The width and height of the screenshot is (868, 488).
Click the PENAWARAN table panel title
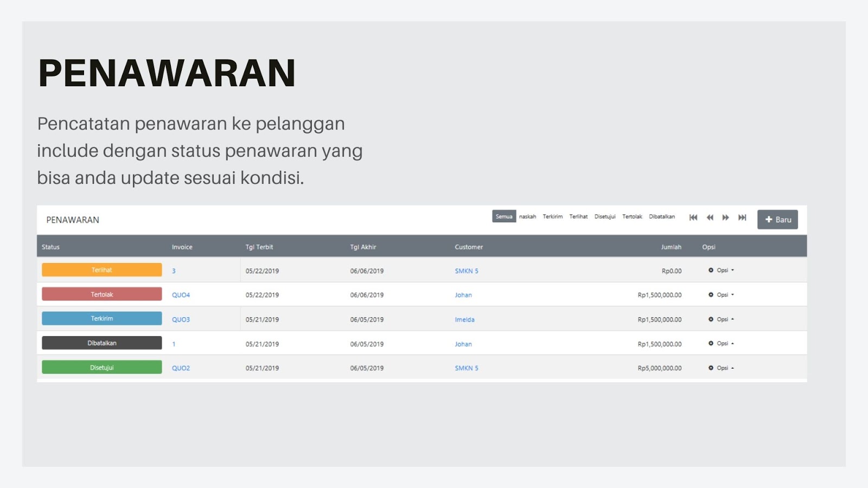pyautogui.click(x=73, y=220)
